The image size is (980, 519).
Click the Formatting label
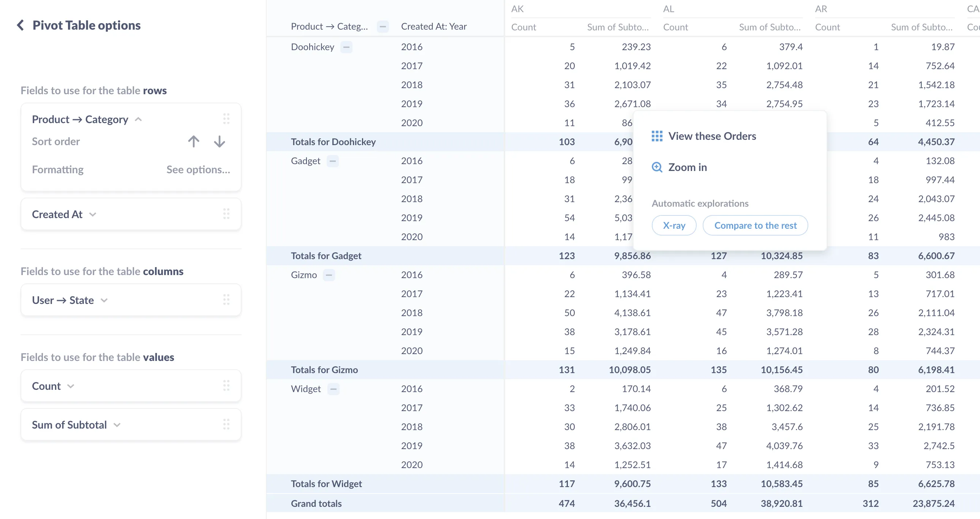click(57, 169)
